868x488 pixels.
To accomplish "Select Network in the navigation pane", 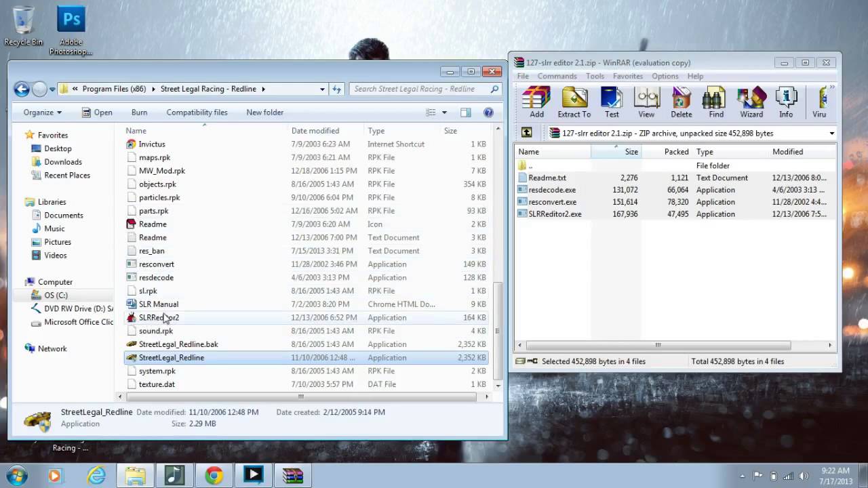I will (x=52, y=349).
